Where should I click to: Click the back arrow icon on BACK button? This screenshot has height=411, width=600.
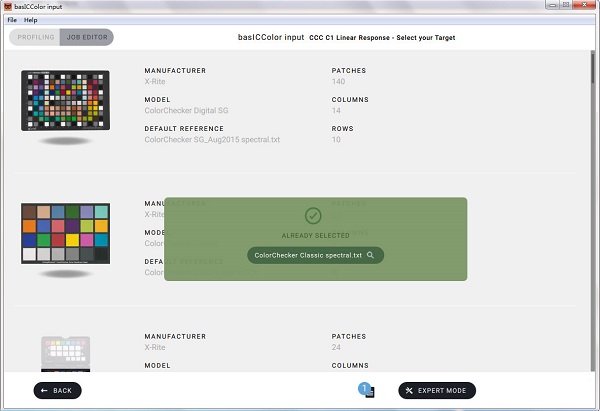[44, 390]
